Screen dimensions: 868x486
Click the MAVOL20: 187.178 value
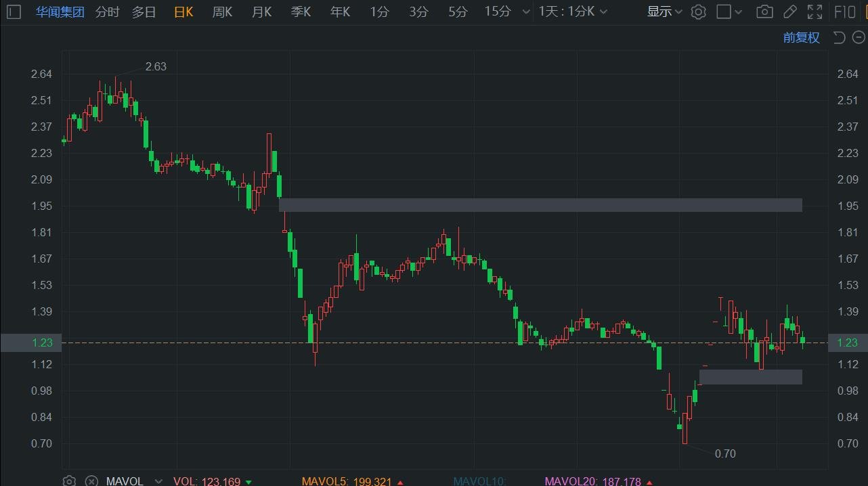point(593,481)
